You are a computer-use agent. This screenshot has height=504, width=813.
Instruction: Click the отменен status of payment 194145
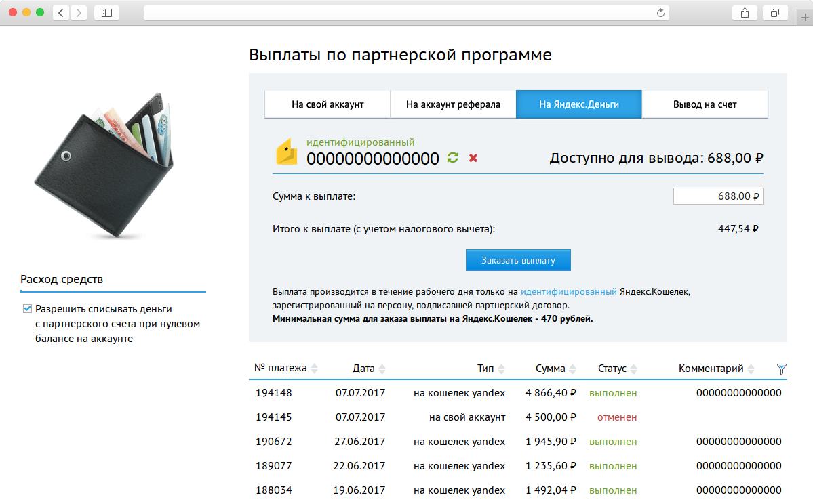pos(617,417)
